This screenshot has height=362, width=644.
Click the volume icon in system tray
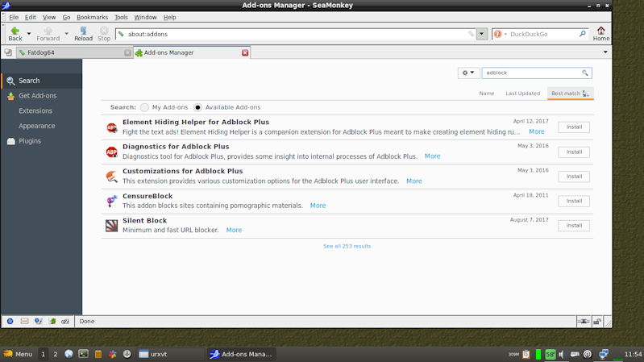pyautogui.click(x=562, y=354)
